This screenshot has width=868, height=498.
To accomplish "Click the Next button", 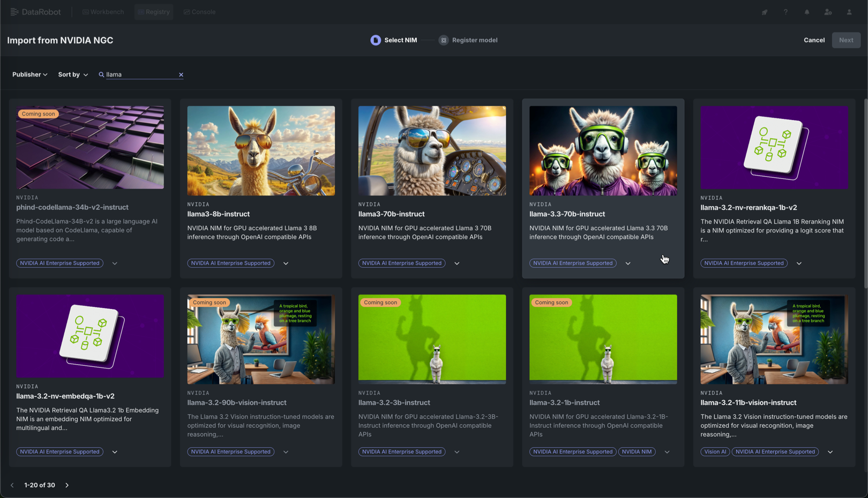I will pyautogui.click(x=846, y=40).
